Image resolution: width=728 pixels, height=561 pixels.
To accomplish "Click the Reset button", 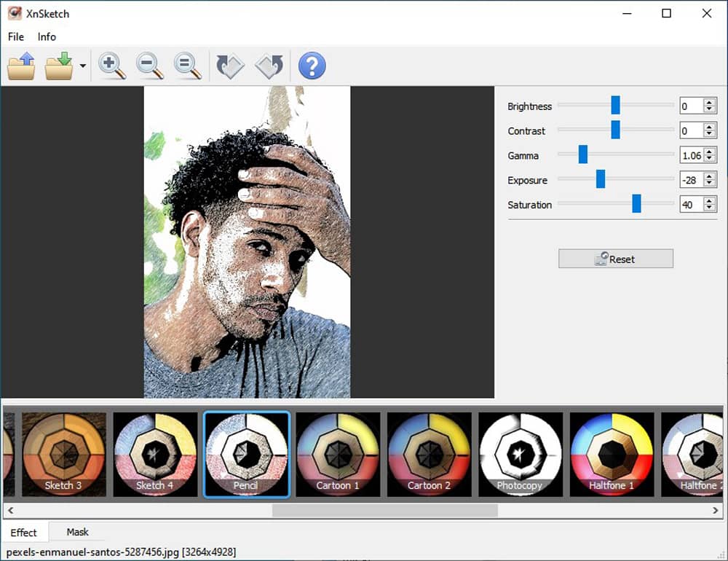I will point(615,259).
